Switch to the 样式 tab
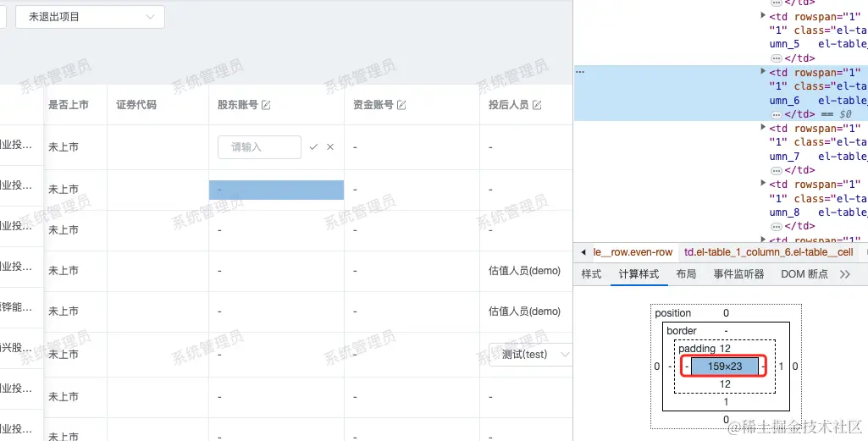 point(591,274)
